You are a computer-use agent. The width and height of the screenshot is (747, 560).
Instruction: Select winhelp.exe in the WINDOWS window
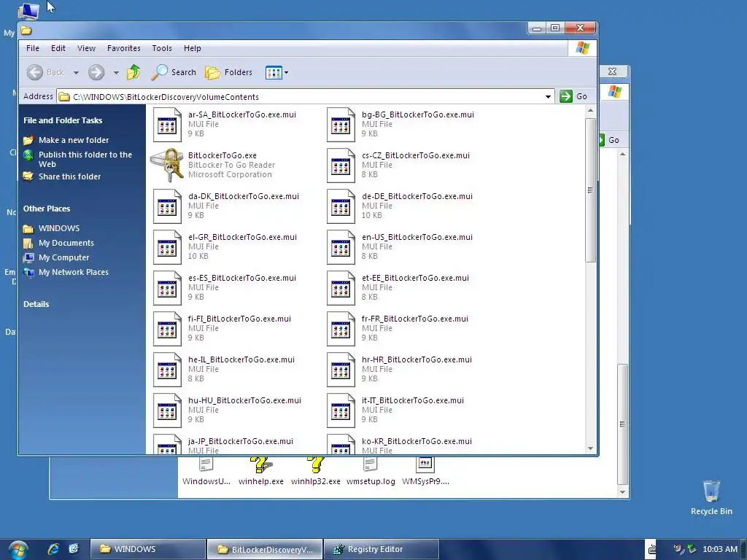point(261,472)
